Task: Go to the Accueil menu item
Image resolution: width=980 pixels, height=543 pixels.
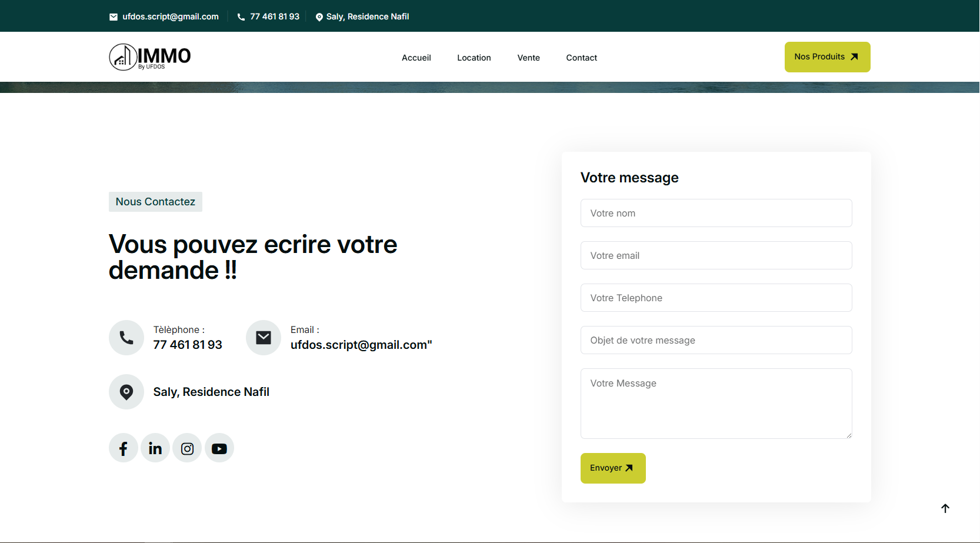Action: point(416,58)
